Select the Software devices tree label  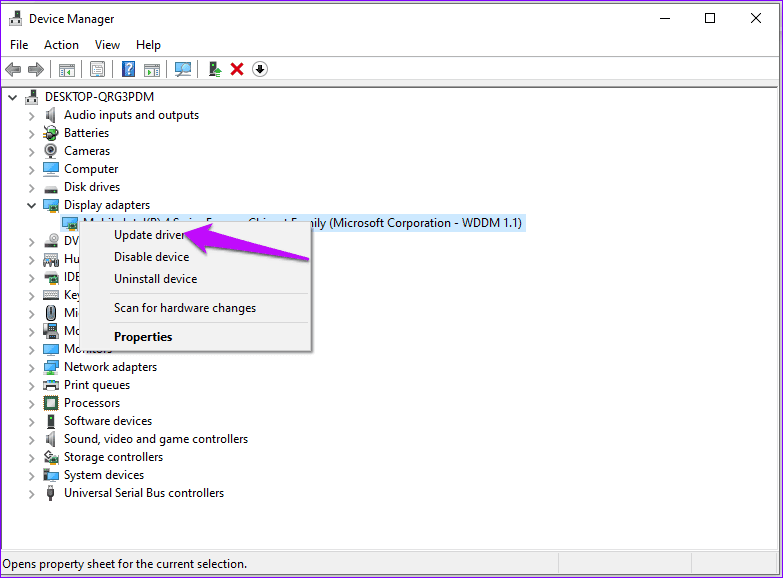pos(108,421)
